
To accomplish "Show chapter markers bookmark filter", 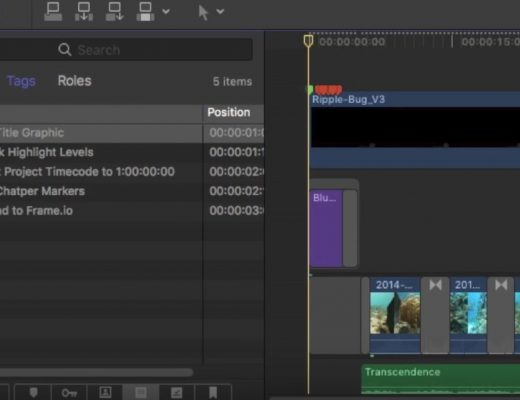I will point(213,392).
